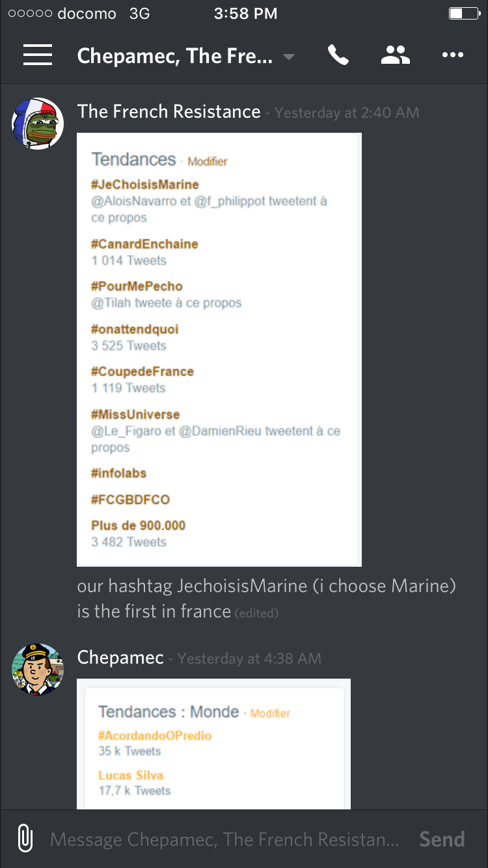Tap the paperclip attachment icon
Screen dimensions: 488x868
25,838
